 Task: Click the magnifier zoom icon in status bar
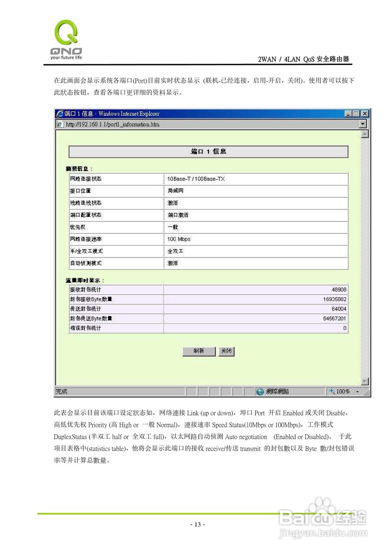pos(332,392)
